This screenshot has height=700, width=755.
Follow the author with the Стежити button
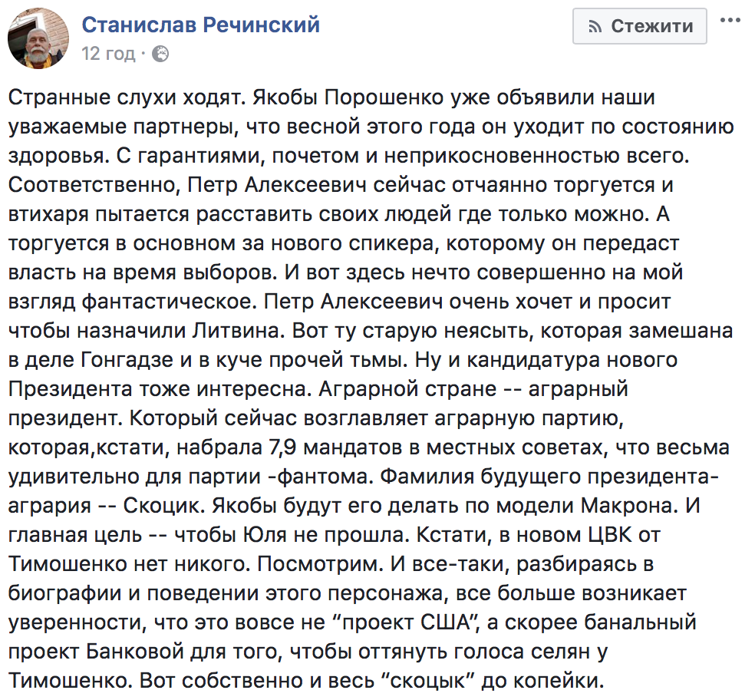coord(639,26)
